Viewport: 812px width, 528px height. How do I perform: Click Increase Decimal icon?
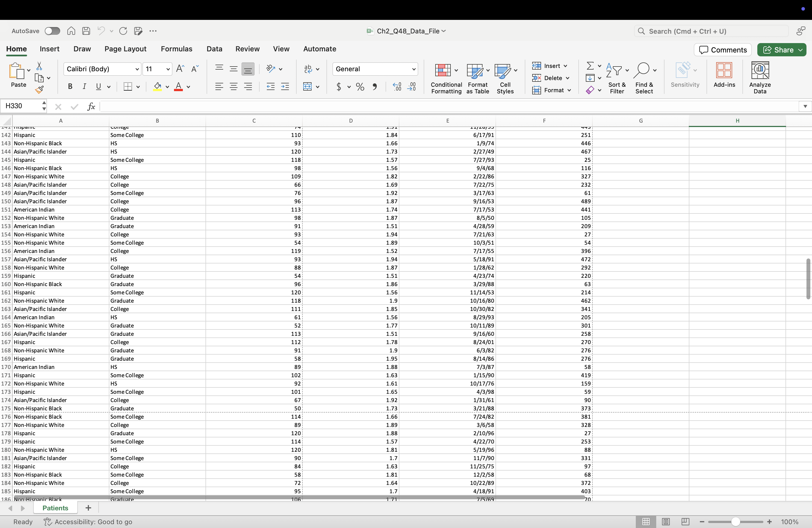397,87
